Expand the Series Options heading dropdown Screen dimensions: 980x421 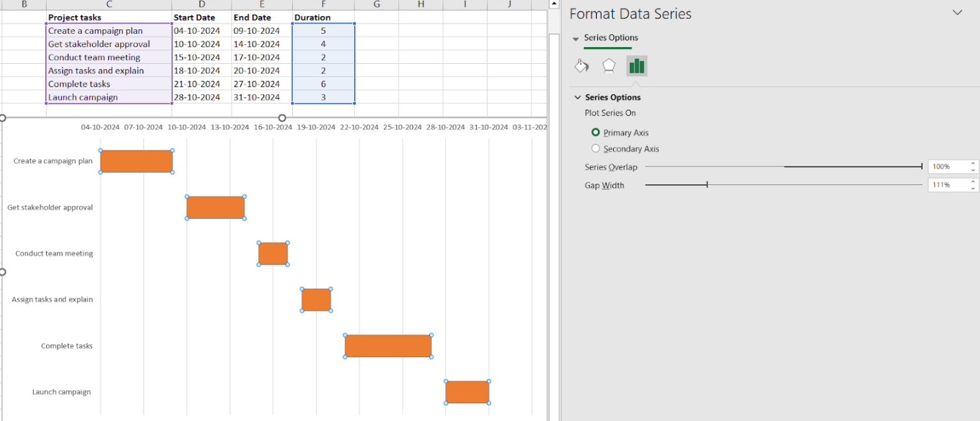click(x=575, y=38)
